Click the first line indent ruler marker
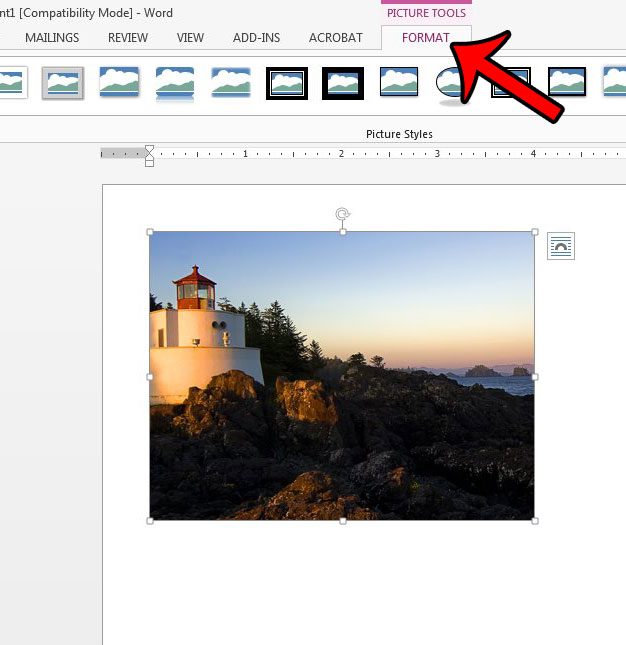Screen dimensions: 626x645 150,150
